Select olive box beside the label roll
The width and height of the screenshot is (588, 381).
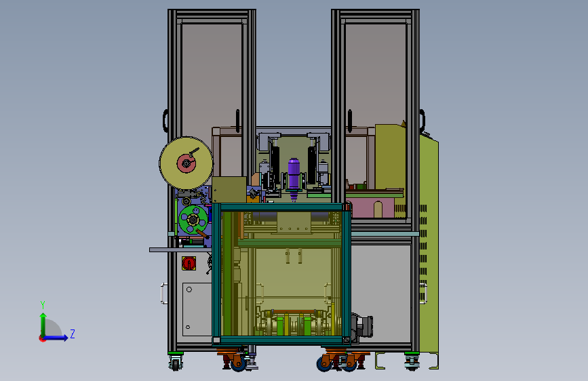(229, 190)
